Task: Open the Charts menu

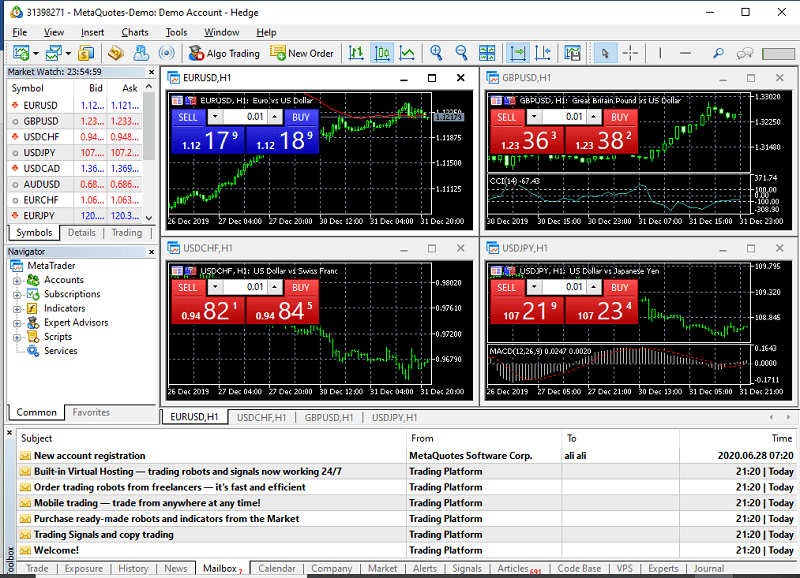Action: pyautogui.click(x=135, y=32)
